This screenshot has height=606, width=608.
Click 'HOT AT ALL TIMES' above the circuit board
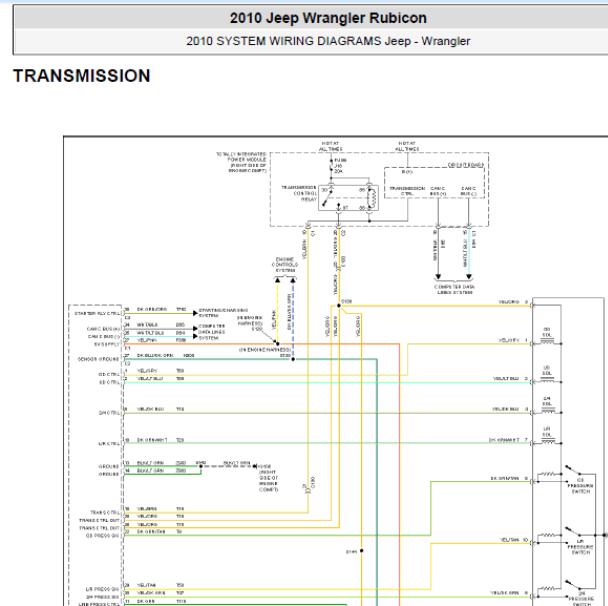click(407, 146)
